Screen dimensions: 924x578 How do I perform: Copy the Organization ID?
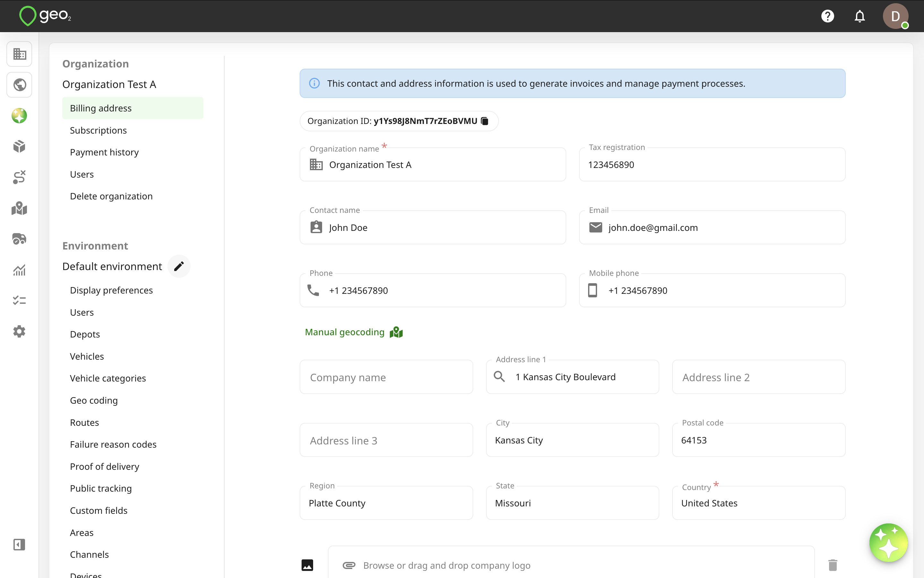[484, 121]
